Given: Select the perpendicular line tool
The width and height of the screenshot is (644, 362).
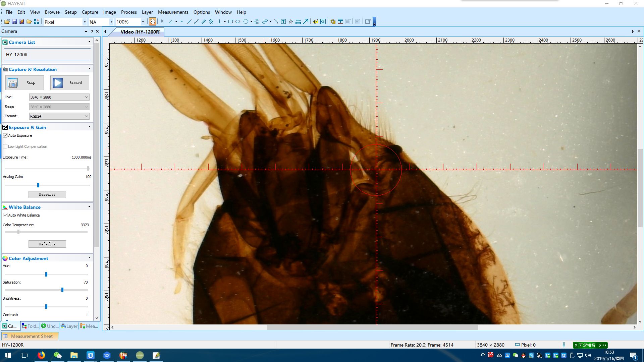Looking at the screenshot, I should coord(219,22).
